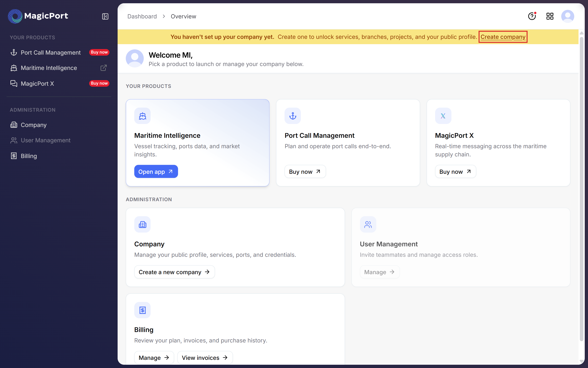This screenshot has height=368, width=588.
Task: Click the Maritime Intelligence card title
Action: [167, 135]
